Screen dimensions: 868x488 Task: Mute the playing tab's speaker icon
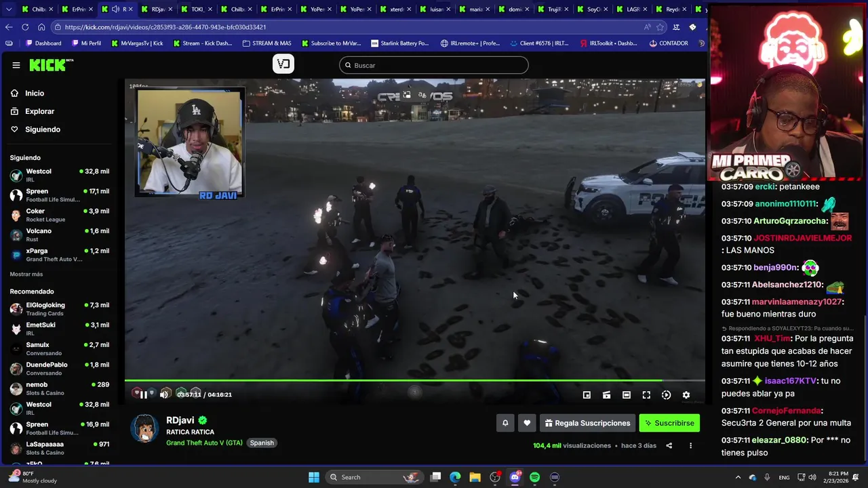[115, 9]
